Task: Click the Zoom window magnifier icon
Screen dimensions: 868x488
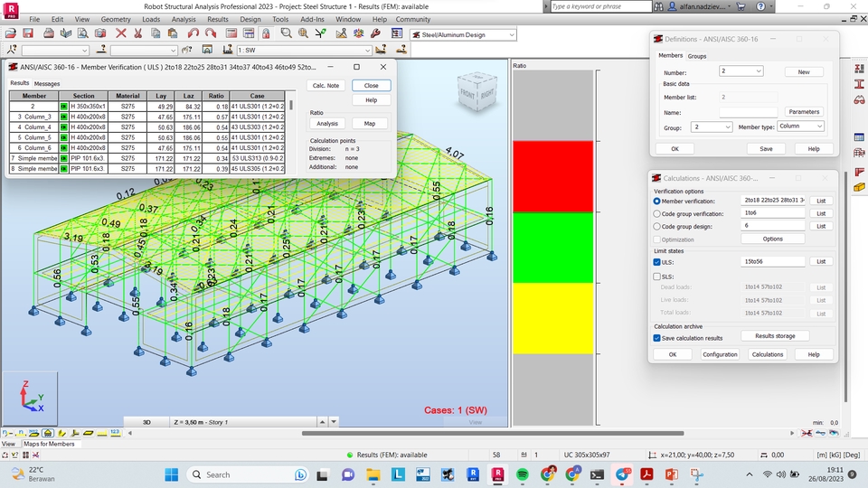Action: [x=286, y=33]
